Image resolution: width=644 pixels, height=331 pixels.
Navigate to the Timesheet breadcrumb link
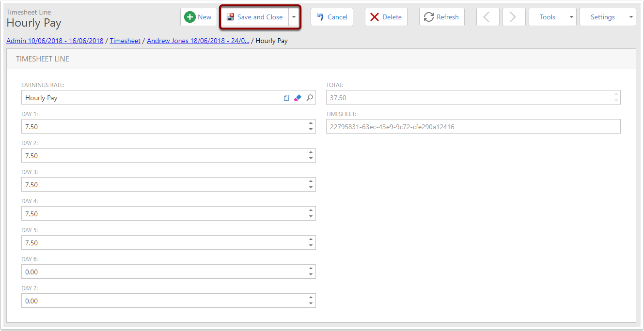coord(125,41)
